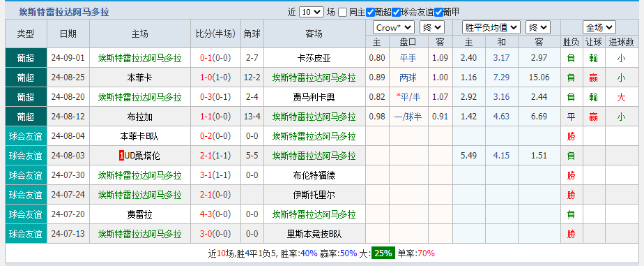Click the 球会友谊 cell dated 24-08-04

(26, 136)
